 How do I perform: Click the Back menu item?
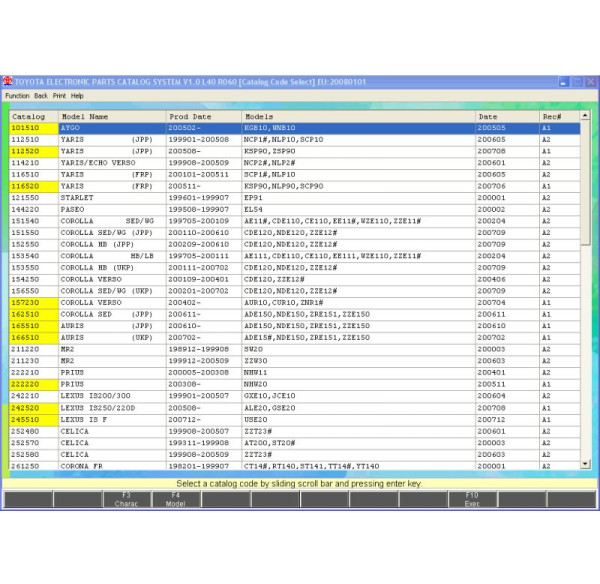[41, 96]
